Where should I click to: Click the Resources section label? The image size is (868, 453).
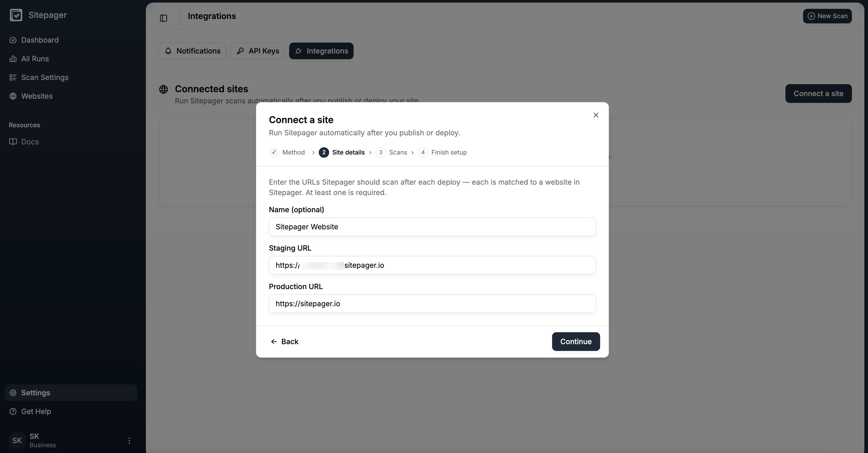coord(24,125)
